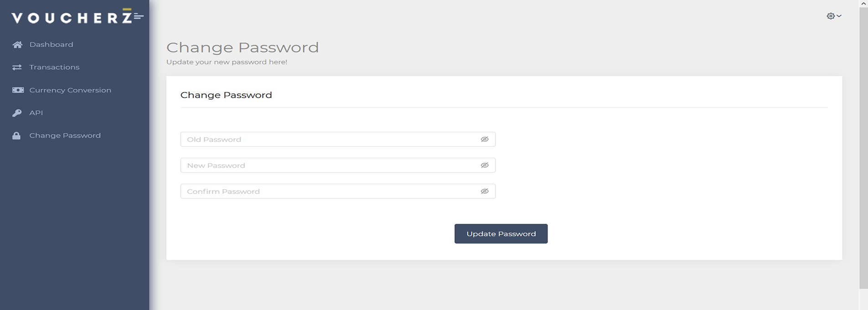Image resolution: width=868 pixels, height=310 pixels.
Task: Click the Dashboard home icon
Action: (x=17, y=45)
